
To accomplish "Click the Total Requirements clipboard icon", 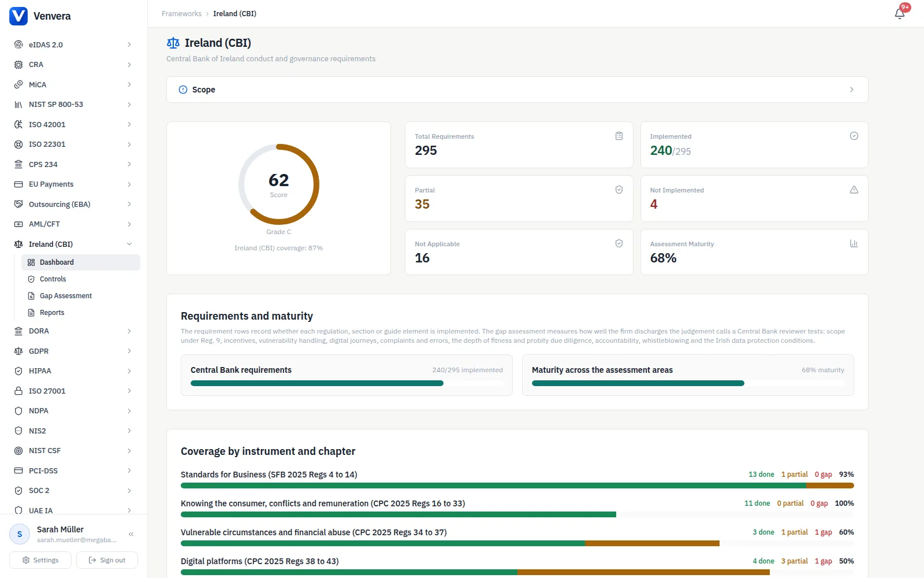I will [619, 136].
